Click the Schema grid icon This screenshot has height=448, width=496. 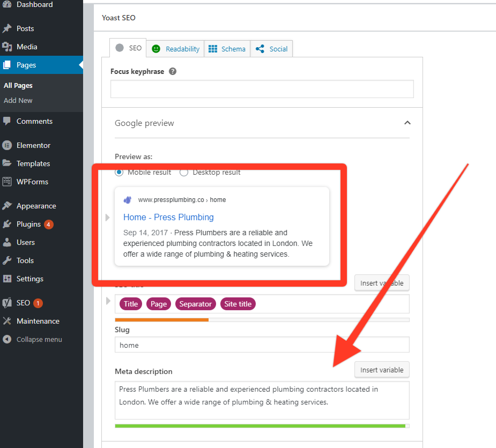(x=213, y=49)
